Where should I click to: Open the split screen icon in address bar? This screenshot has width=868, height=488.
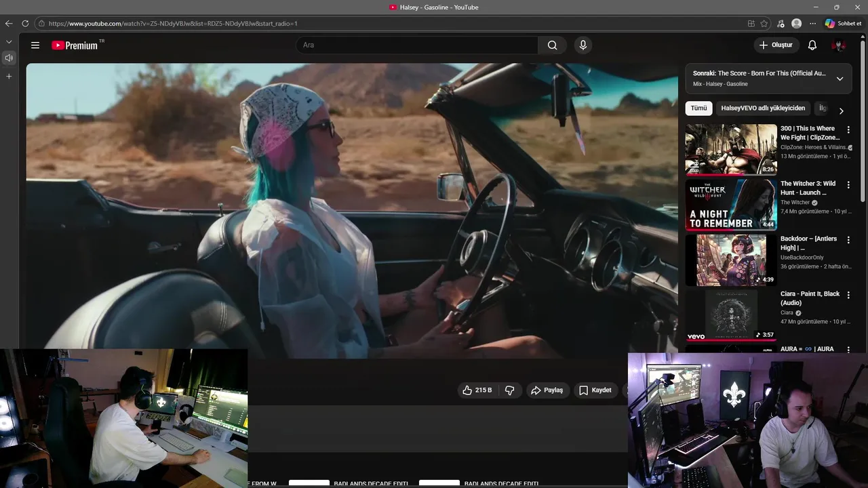(751, 24)
